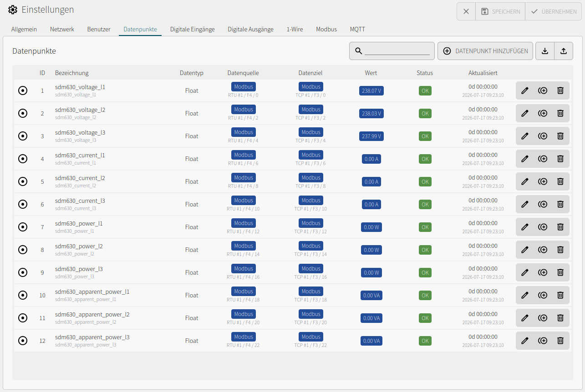Duplicate datapoint sdm630_power_l3
The width and height of the screenshot is (585, 392).
tap(542, 272)
